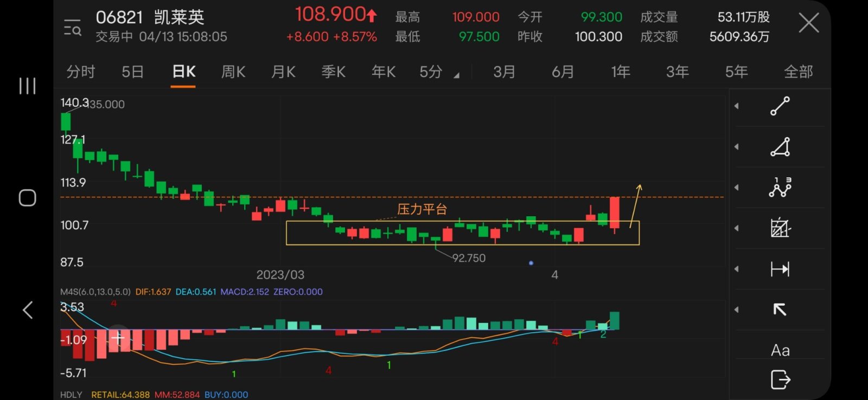The width and height of the screenshot is (868, 400).
Task: Select the 日K daily candlestick tab
Action: (183, 72)
